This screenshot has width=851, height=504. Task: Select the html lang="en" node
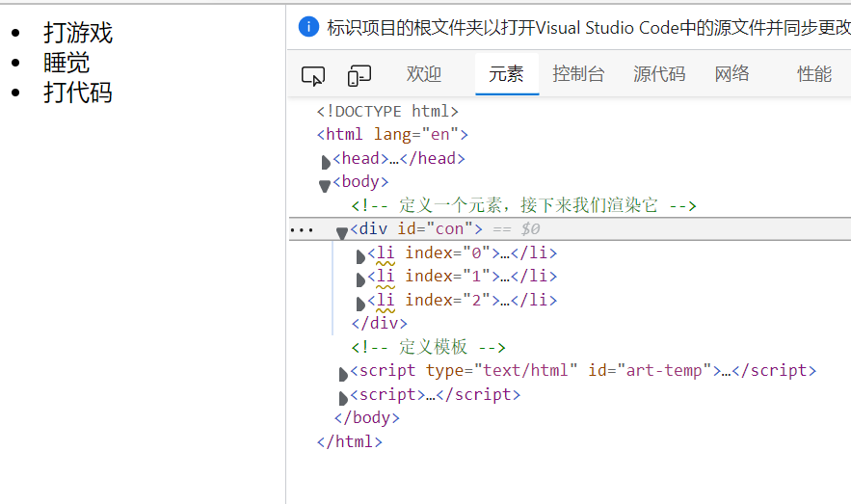pyautogui.click(x=392, y=134)
